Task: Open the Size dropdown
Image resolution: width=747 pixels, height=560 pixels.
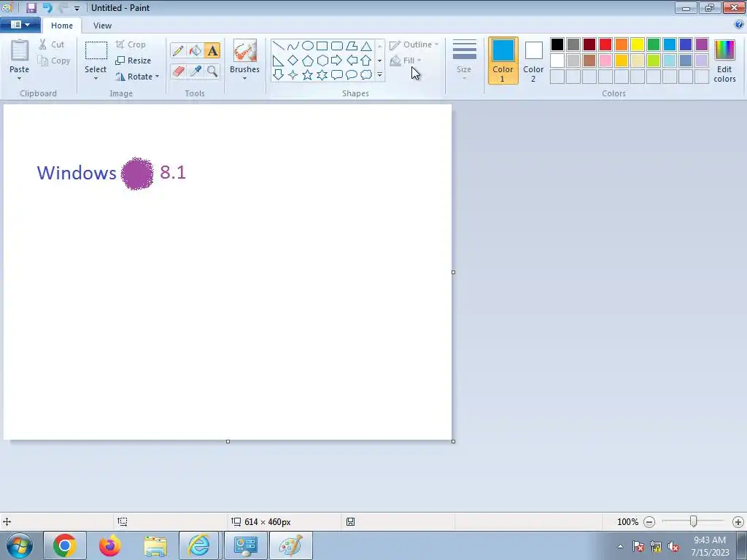Action: (465, 61)
